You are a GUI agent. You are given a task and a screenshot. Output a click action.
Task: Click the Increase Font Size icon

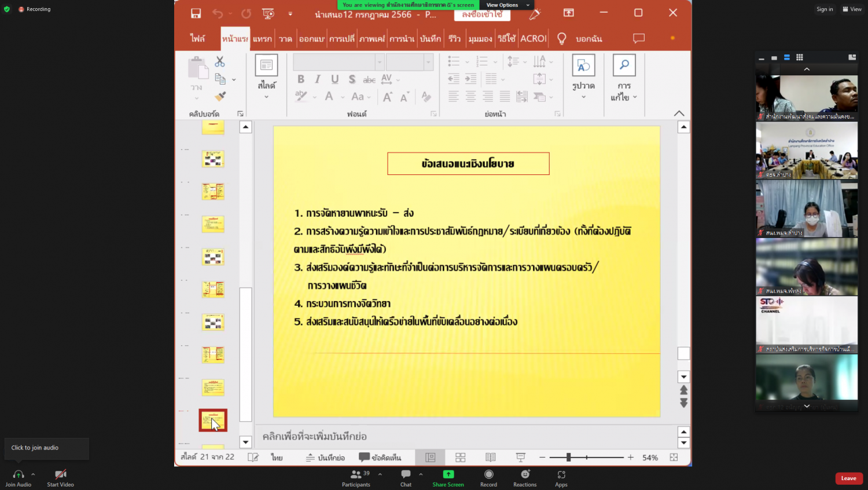(388, 97)
